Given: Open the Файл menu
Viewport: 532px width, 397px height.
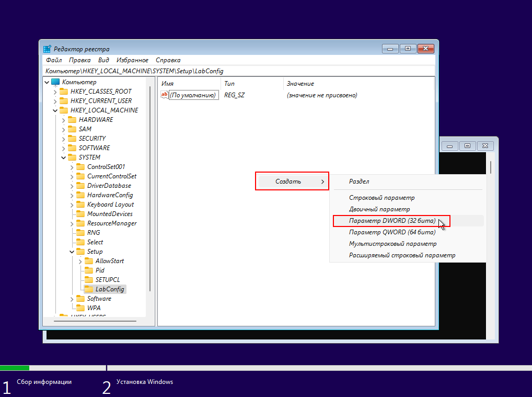Looking at the screenshot, I should click(x=54, y=60).
